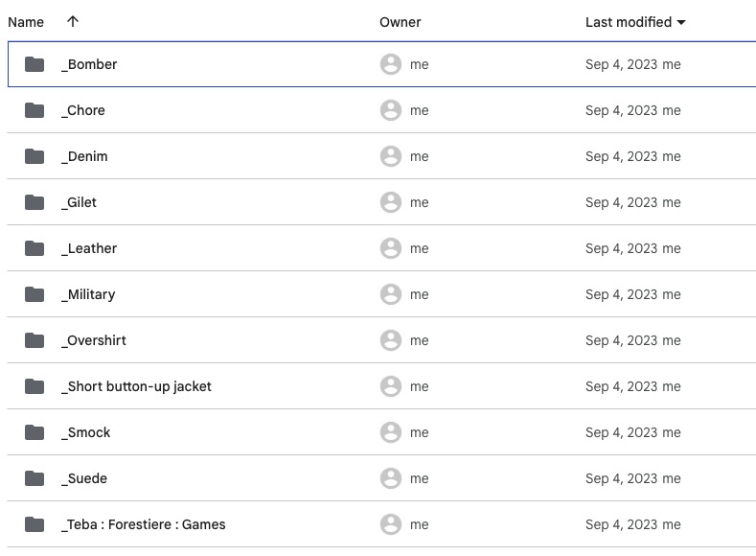Click the _Denim folder icon
The image size is (756, 556).
34,156
